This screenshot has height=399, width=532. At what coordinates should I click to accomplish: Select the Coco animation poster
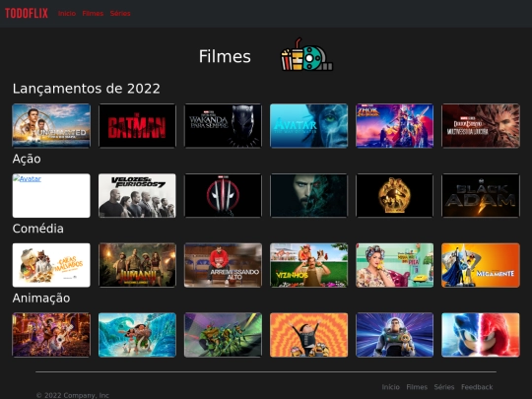coord(51,335)
